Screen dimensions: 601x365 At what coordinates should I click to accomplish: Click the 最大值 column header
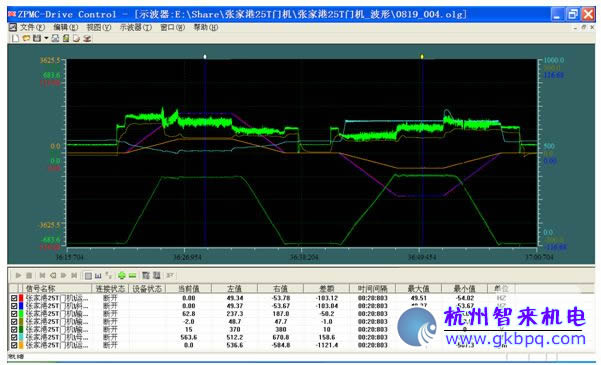(x=418, y=288)
